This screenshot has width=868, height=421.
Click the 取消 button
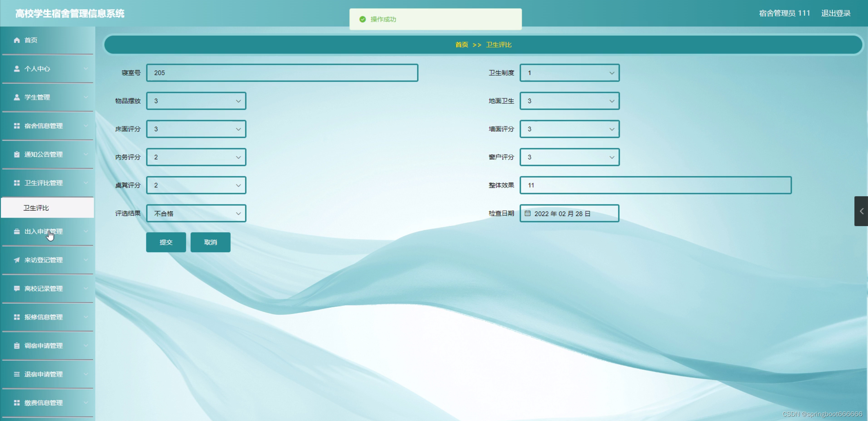(x=210, y=242)
